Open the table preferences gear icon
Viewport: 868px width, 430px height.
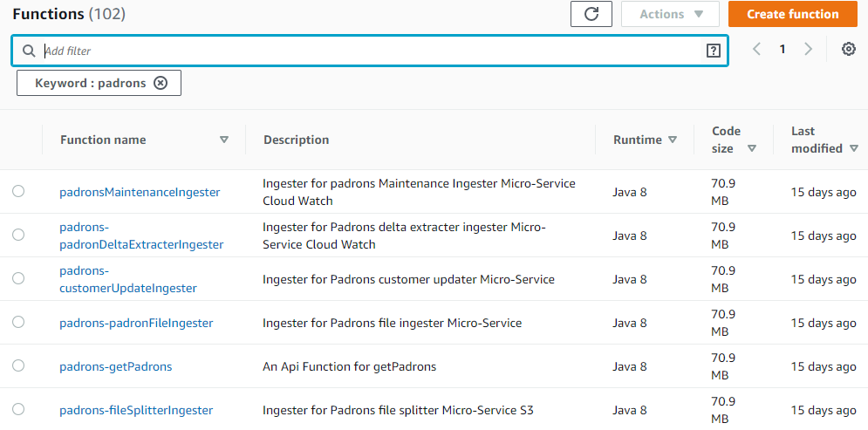tap(848, 50)
